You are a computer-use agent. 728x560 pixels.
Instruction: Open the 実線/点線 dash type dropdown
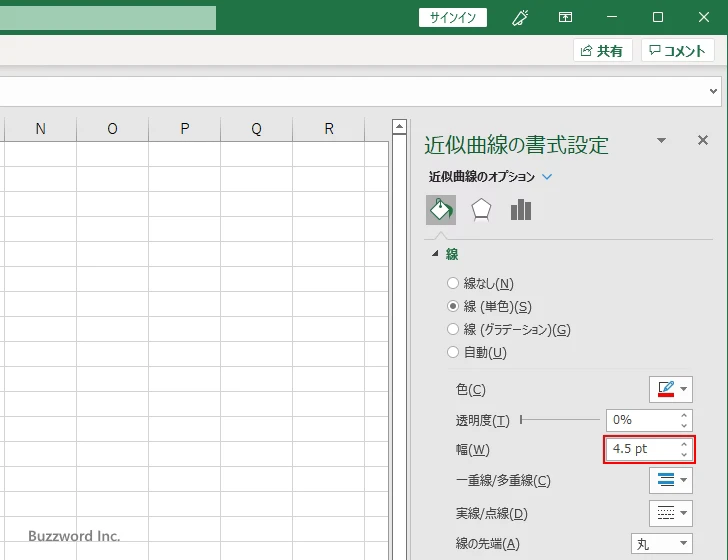pyautogui.click(x=670, y=513)
